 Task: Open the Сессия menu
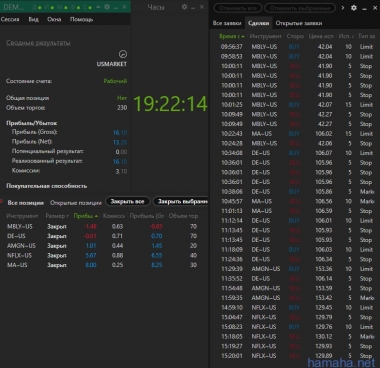pyautogui.click(x=10, y=19)
